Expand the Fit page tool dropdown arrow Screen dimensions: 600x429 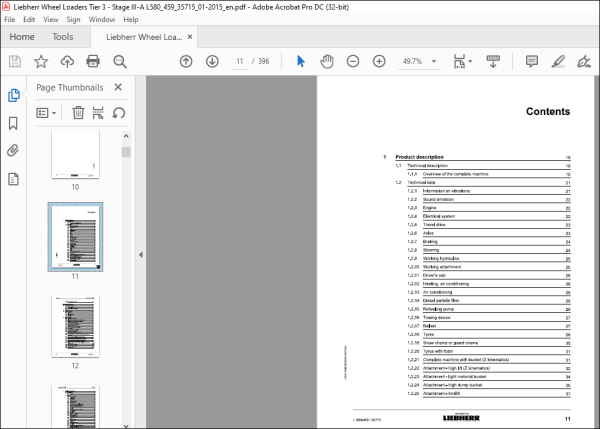[x=470, y=61]
